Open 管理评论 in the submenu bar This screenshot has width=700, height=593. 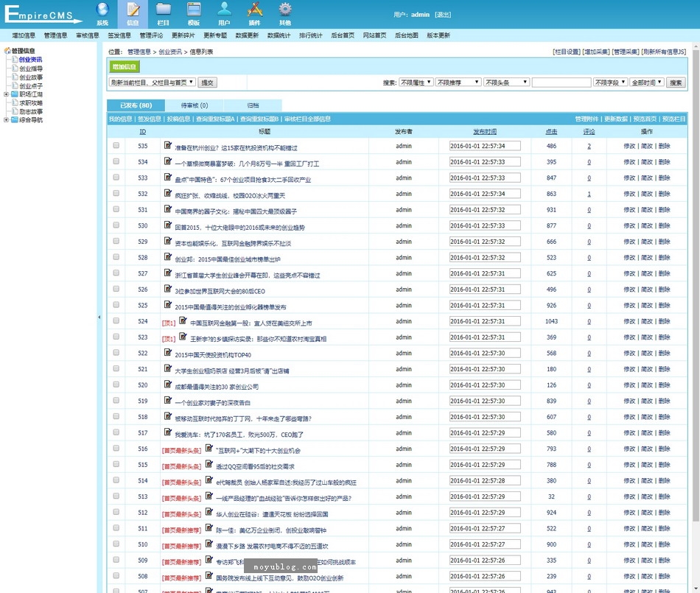[151, 35]
